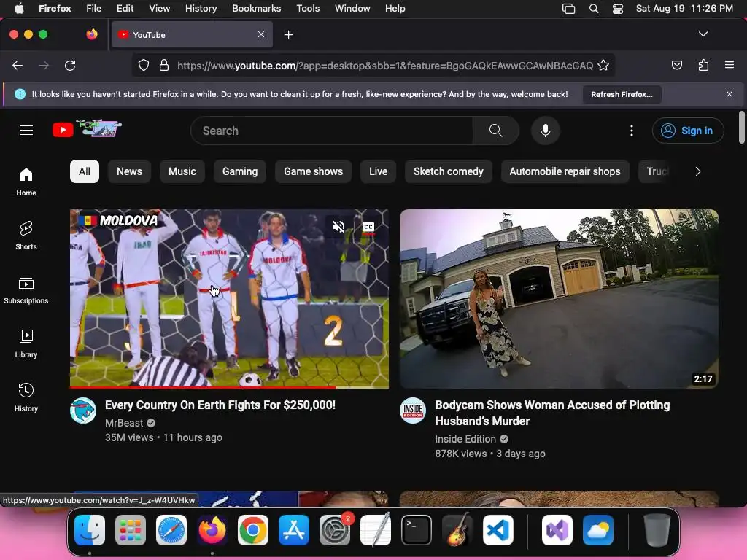This screenshot has height=560, width=747.
Task: Open Bodycam Shows Woman Accused video title
Action: click(552, 413)
